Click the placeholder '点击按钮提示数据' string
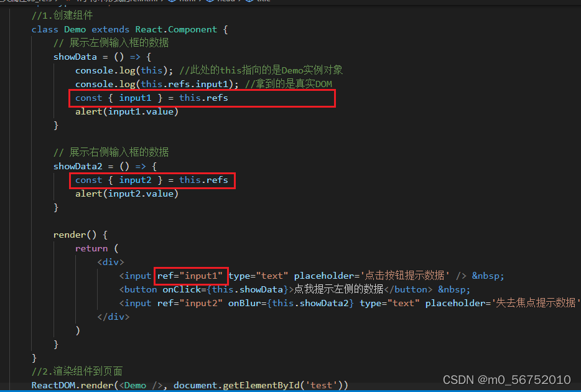The height and width of the screenshot is (392, 581). coord(405,276)
